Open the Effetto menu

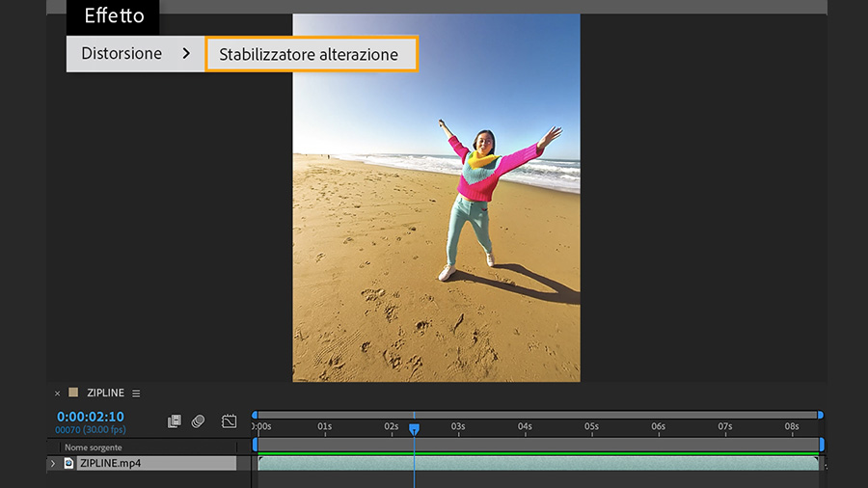point(113,16)
